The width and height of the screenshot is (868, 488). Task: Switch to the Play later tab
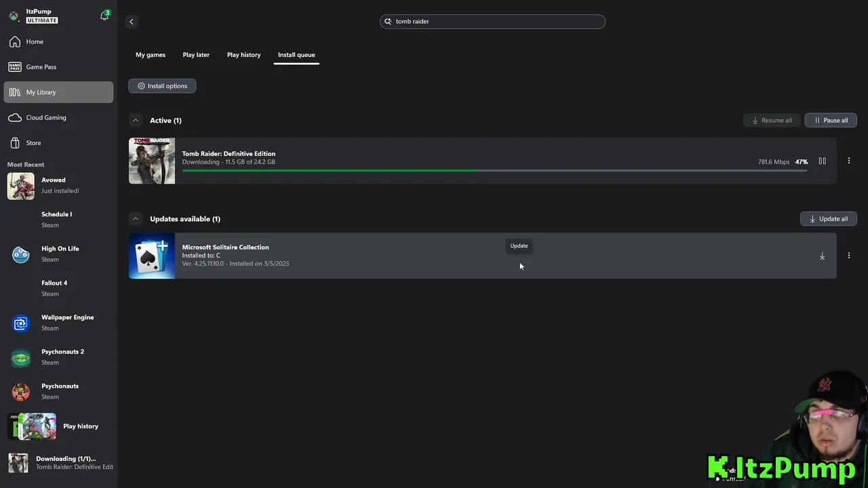tap(196, 55)
